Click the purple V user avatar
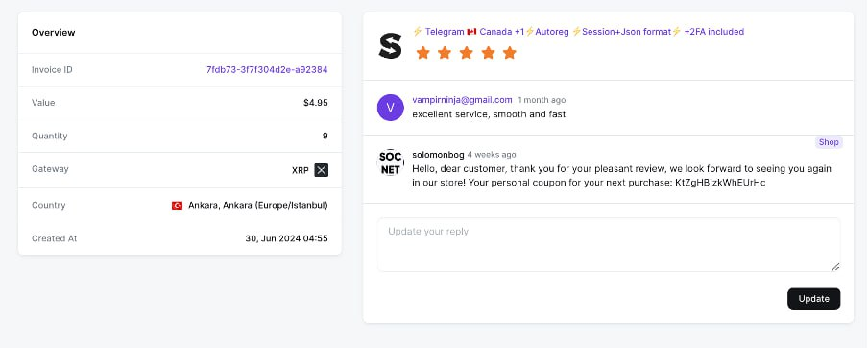 pos(390,108)
